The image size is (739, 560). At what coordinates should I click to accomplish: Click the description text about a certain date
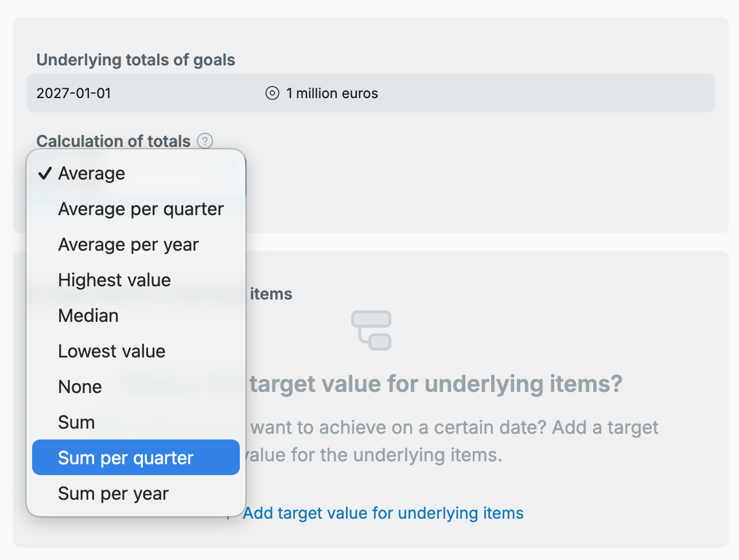454,427
